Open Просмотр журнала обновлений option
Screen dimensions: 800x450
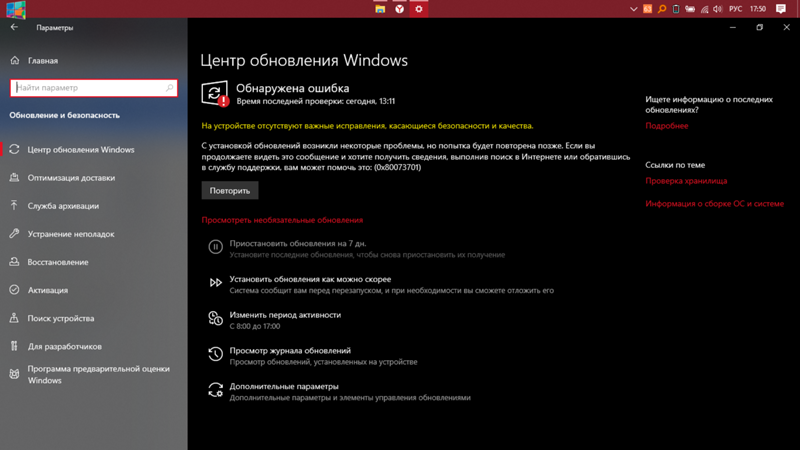click(290, 351)
